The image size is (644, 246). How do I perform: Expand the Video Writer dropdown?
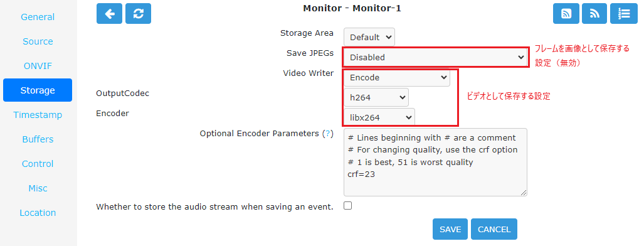(397, 77)
